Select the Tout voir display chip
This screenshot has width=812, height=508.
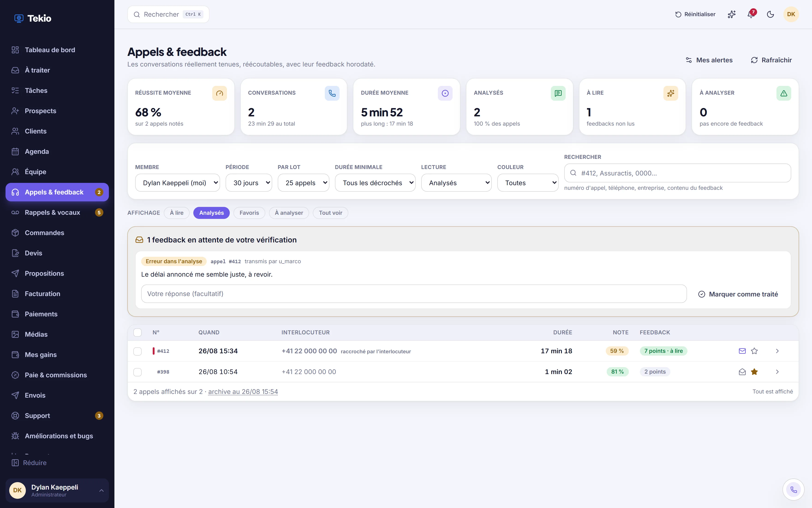pyautogui.click(x=331, y=213)
